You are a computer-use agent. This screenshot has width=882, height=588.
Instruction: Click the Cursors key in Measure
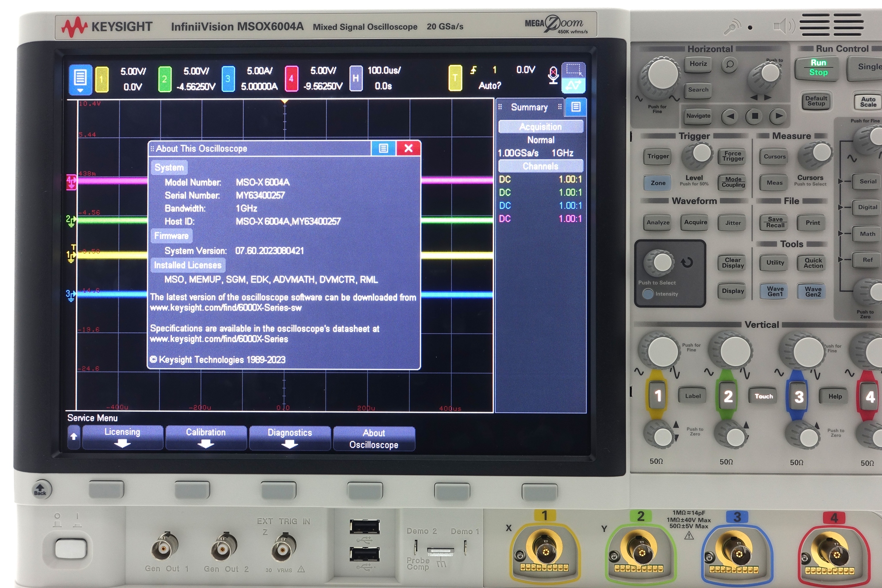tap(774, 157)
